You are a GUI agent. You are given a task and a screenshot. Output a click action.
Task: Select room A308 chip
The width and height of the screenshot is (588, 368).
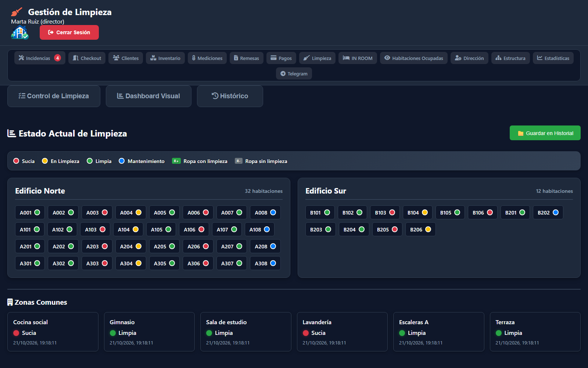click(x=265, y=263)
